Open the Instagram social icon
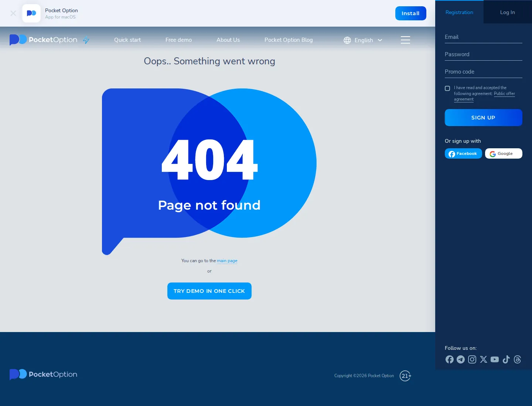Viewport: 532px width, 406px height. pyautogui.click(x=472, y=359)
